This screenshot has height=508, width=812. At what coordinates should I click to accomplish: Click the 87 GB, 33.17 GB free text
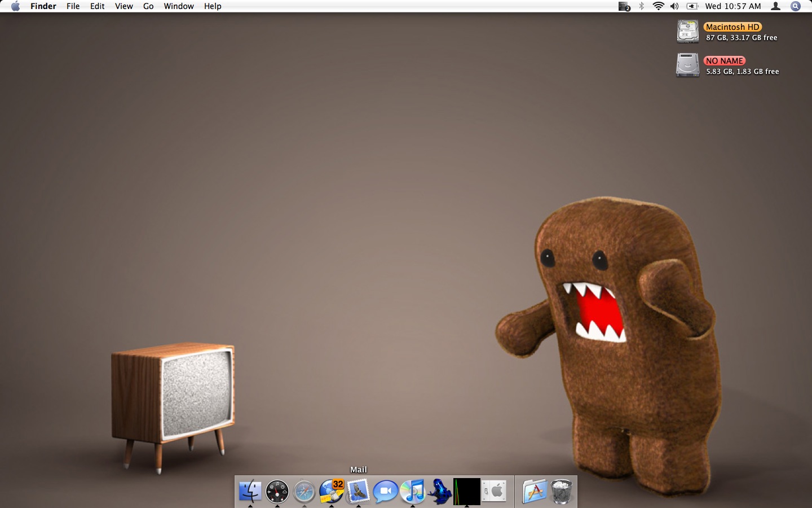pyautogui.click(x=742, y=38)
